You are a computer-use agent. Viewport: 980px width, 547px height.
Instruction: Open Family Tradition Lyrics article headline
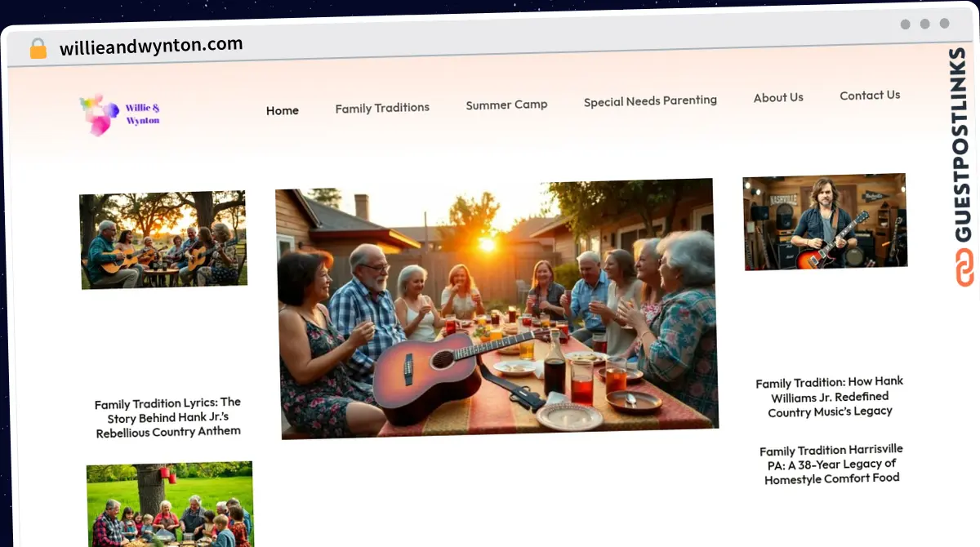(167, 417)
